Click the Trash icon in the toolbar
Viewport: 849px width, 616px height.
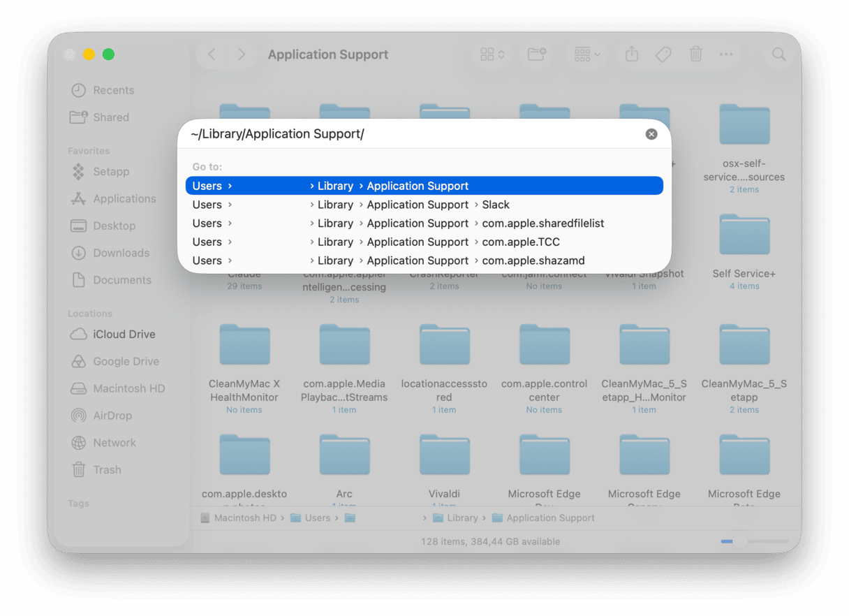click(x=696, y=54)
